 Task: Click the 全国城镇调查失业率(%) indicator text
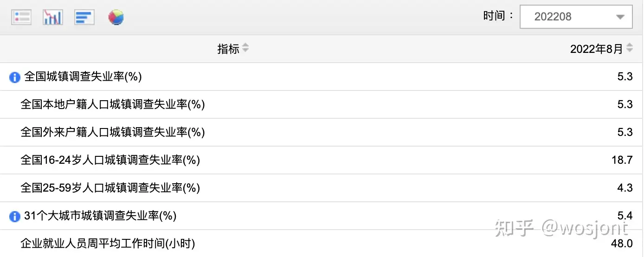point(83,77)
